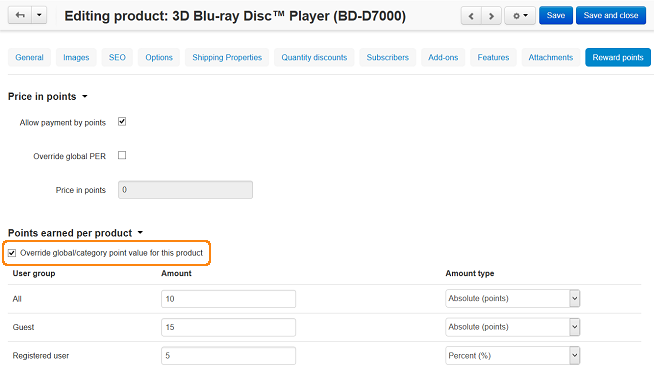Image resolution: width=654 pixels, height=378 pixels.
Task: Open the Quantity discounts tab
Action: tap(314, 57)
